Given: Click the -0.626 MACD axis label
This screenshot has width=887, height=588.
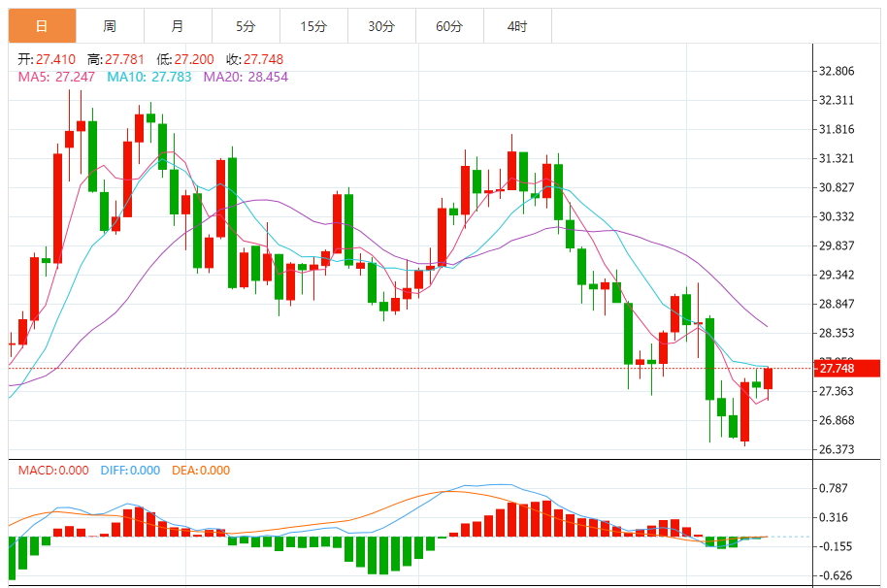Looking at the screenshot, I should coord(835,575).
